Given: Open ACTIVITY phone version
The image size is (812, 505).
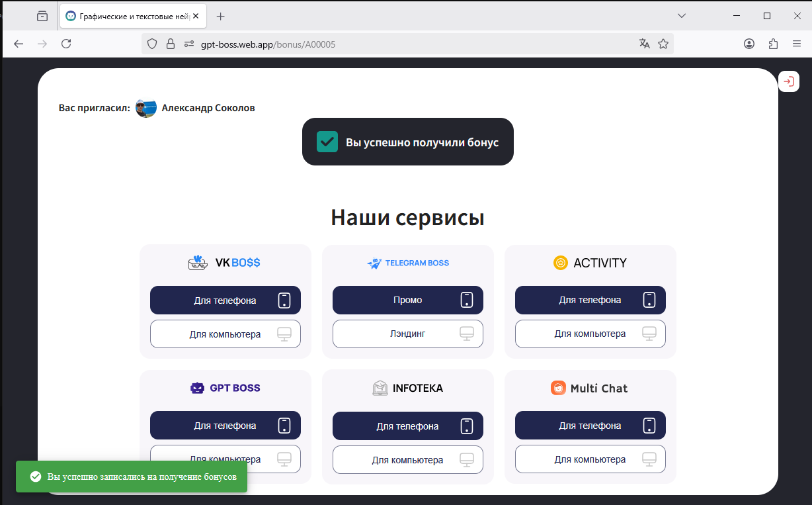Looking at the screenshot, I should pos(590,300).
